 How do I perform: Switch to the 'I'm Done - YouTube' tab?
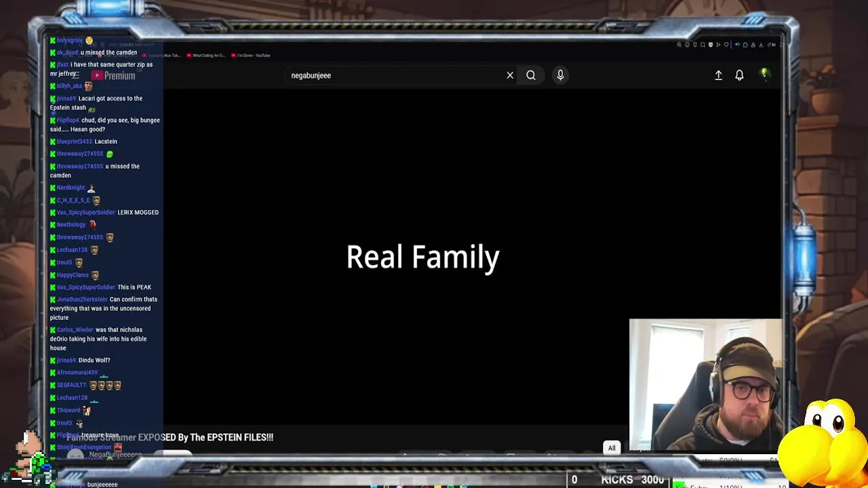tap(250, 56)
